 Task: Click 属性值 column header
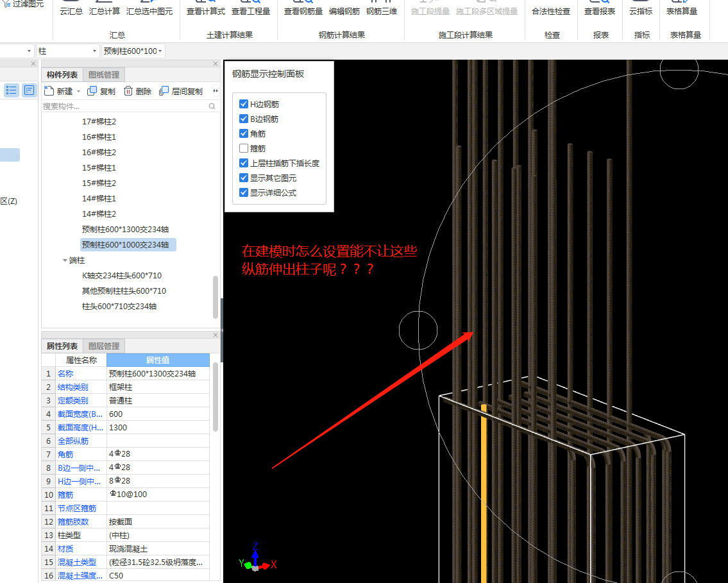tap(158, 360)
